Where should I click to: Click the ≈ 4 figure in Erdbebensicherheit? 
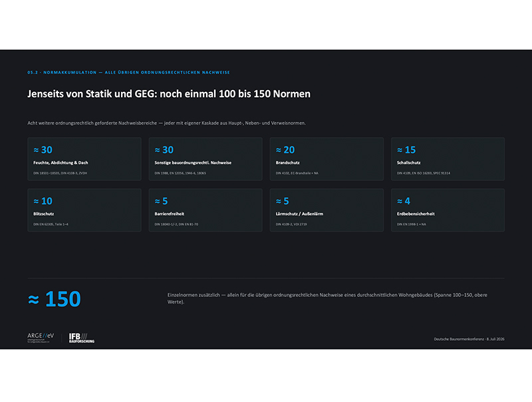point(404,201)
